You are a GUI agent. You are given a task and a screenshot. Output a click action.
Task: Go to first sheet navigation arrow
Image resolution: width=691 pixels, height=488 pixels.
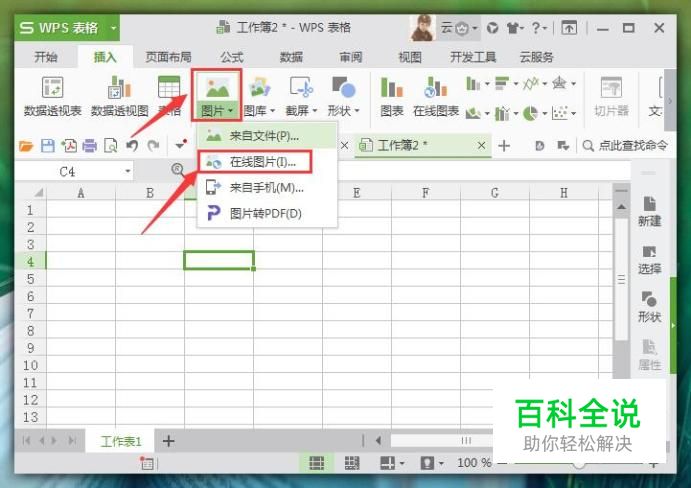tap(26, 440)
